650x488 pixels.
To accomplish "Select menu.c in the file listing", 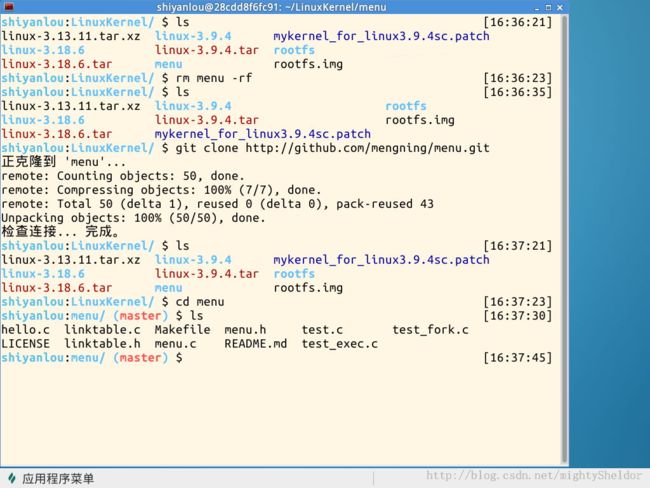I will click(x=175, y=344).
